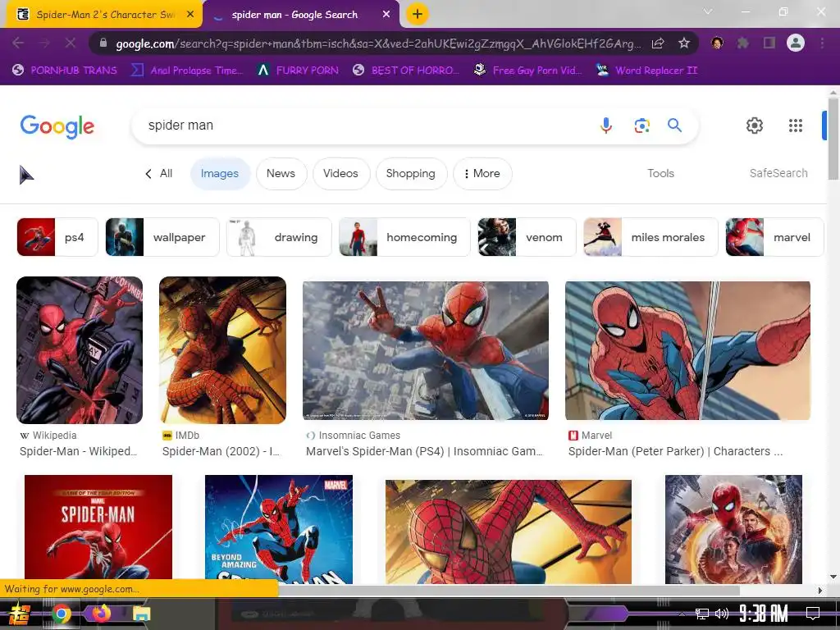Image resolution: width=840 pixels, height=630 pixels.
Task: Open File Explorer from the taskbar
Action: pos(141,614)
